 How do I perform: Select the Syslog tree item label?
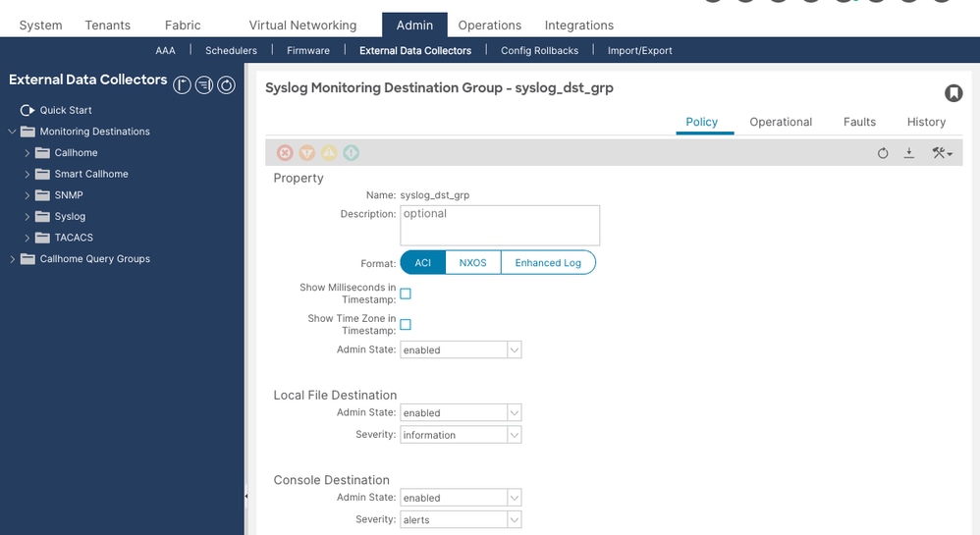coord(70,216)
